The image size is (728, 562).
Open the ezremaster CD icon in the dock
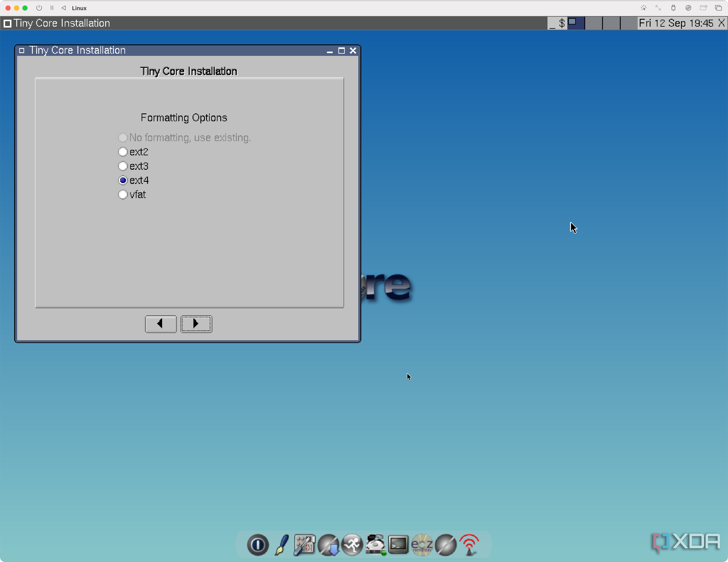coord(422,545)
